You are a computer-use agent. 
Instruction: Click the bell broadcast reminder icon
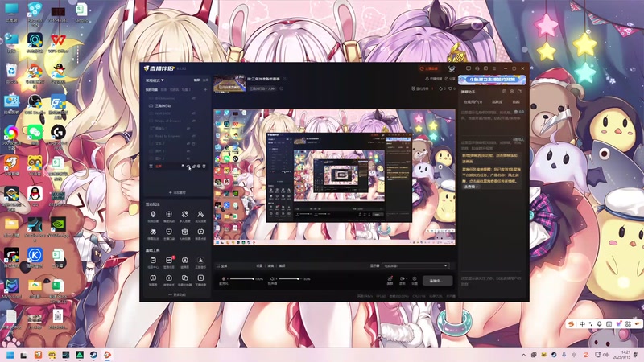(427, 79)
